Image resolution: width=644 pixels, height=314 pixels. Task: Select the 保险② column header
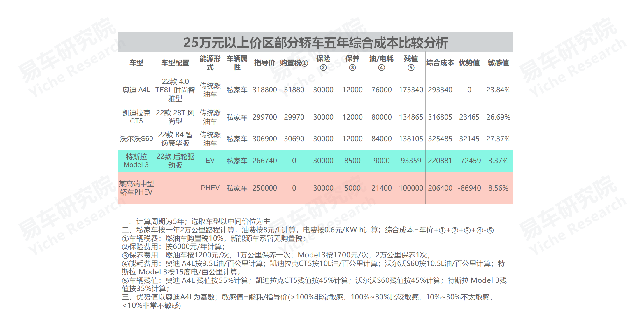323,63
